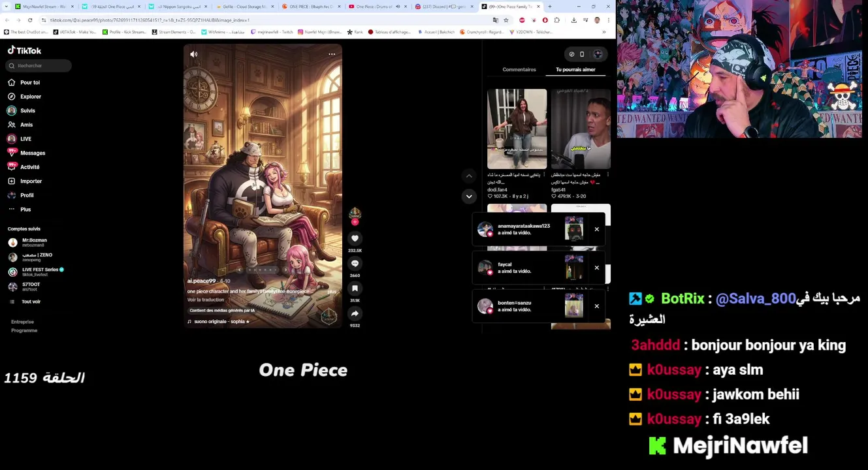Open suono originale sound link
This screenshot has height=470, width=868.
click(219, 321)
